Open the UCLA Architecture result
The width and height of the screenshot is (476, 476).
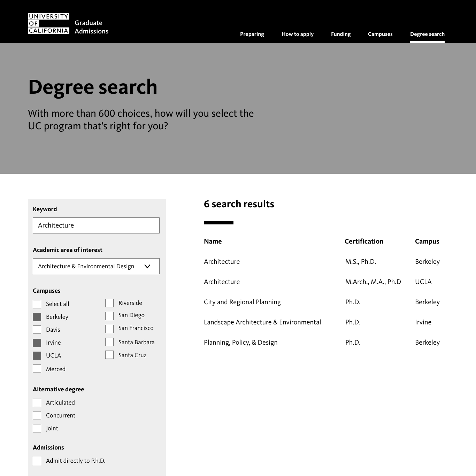coord(222,282)
